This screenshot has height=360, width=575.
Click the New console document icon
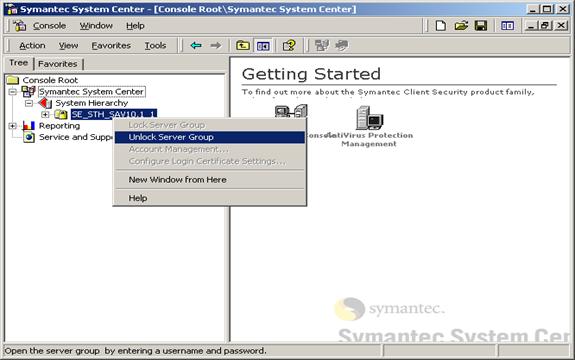coord(441,26)
